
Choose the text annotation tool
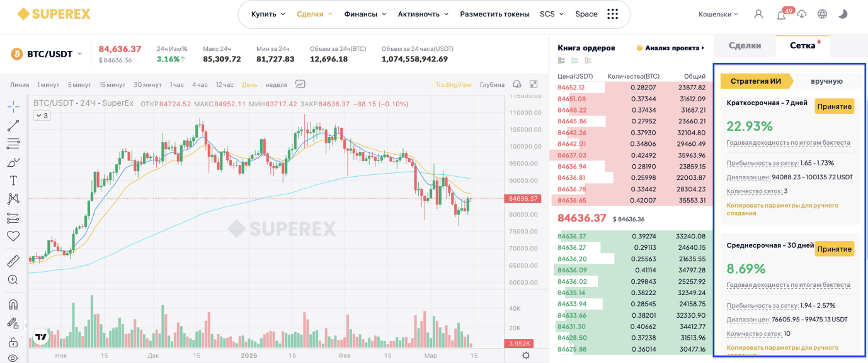13,181
